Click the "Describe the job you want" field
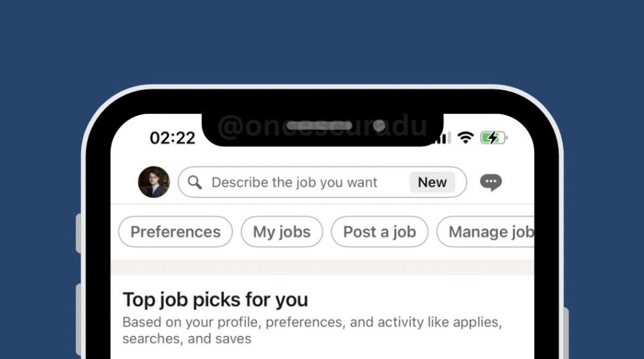This screenshot has width=644, height=359. tap(294, 182)
